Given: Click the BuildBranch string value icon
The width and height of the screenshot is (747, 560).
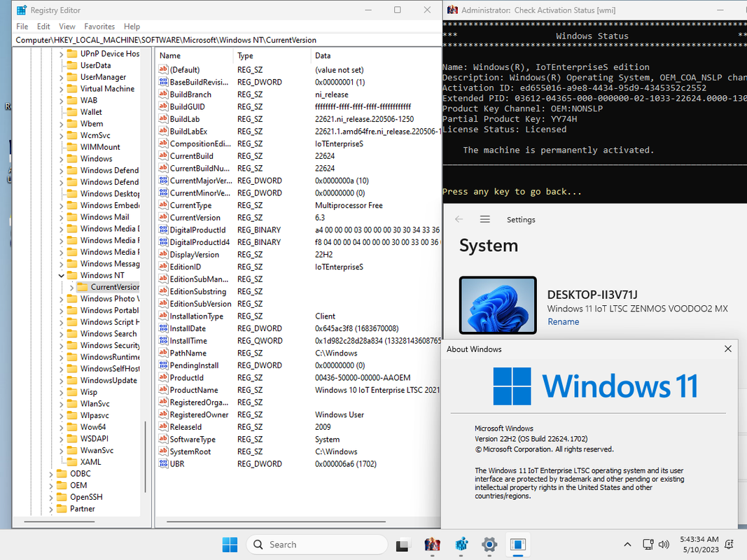Looking at the screenshot, I should click(163, 94).
